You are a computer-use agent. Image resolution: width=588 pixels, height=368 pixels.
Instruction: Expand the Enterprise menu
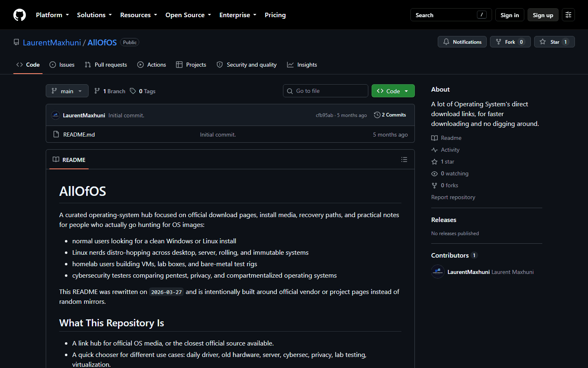point(238,15)
